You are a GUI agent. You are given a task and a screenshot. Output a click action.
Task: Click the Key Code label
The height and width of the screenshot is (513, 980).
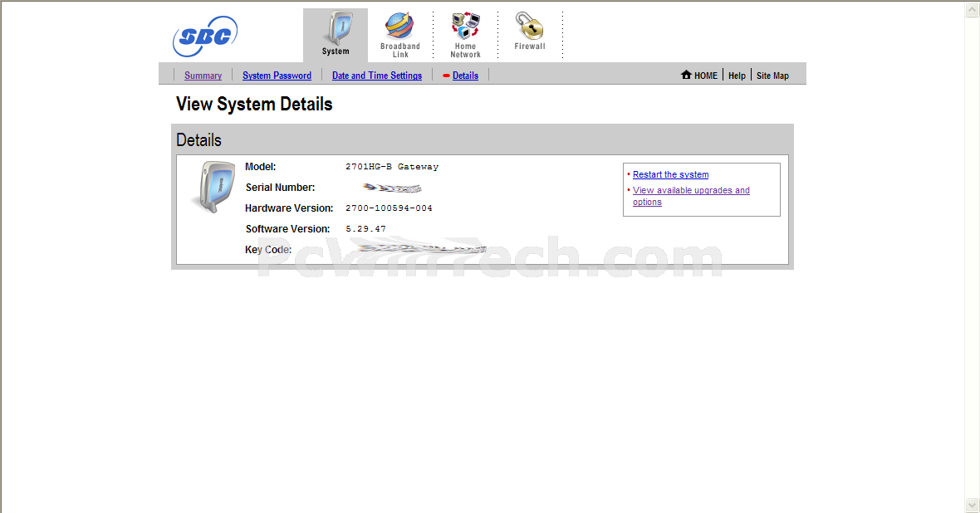(268, 249)
